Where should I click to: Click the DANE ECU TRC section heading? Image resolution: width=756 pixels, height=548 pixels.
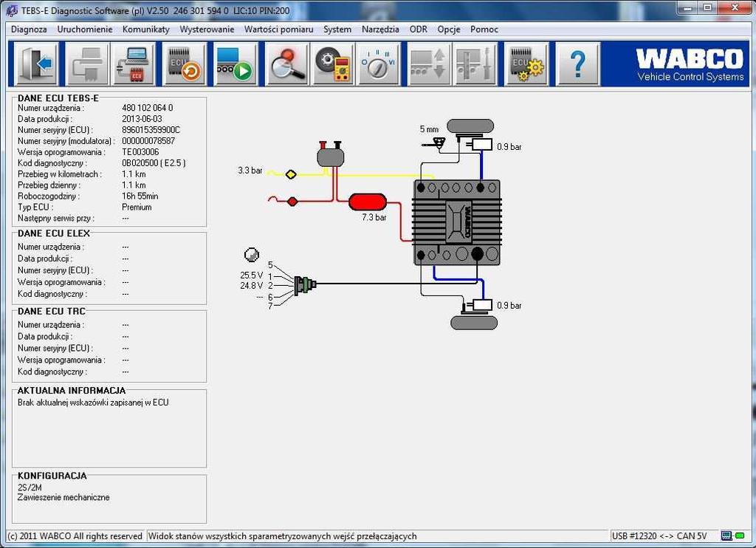52,312
